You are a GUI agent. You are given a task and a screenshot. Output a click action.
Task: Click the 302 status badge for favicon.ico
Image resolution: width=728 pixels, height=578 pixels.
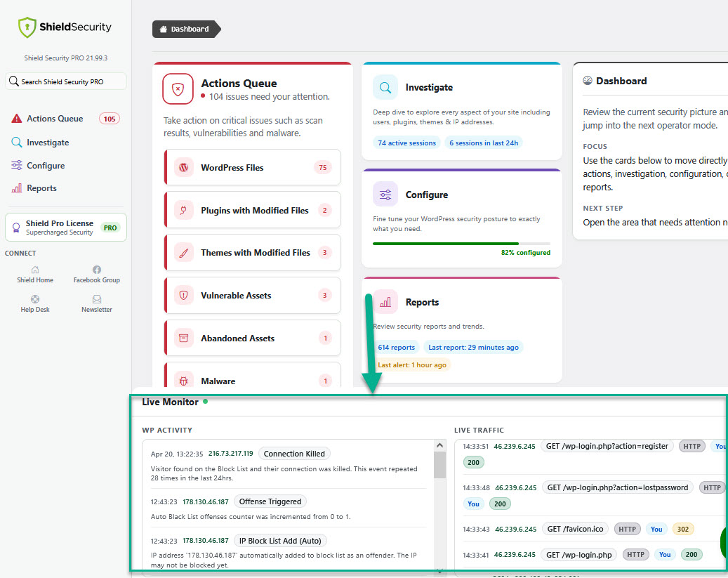click(x=683, y=529)
